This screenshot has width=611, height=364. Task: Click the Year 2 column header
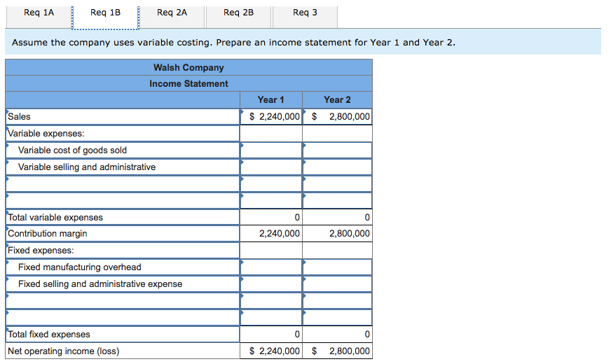click(x=337, y=100)
